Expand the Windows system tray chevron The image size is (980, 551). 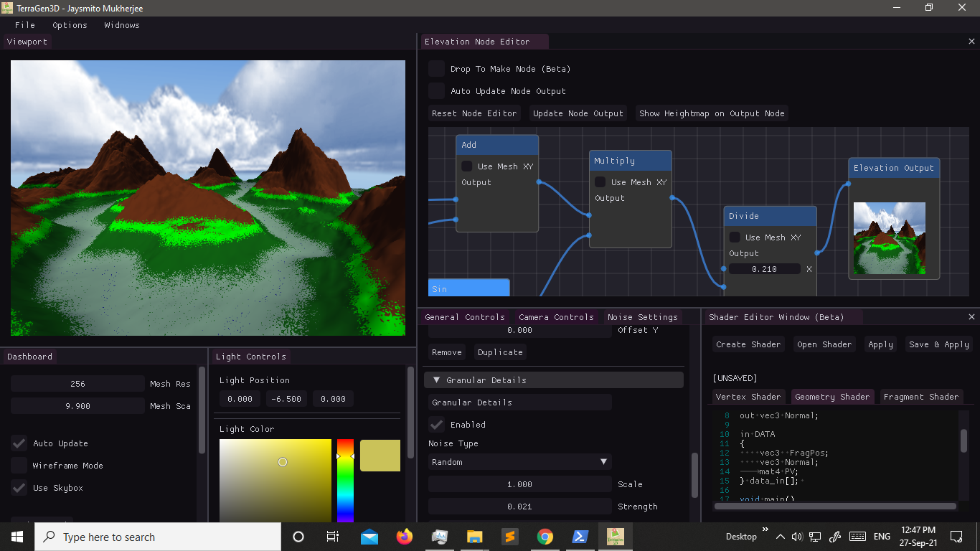pyautogui.click(x=780, y=536)
